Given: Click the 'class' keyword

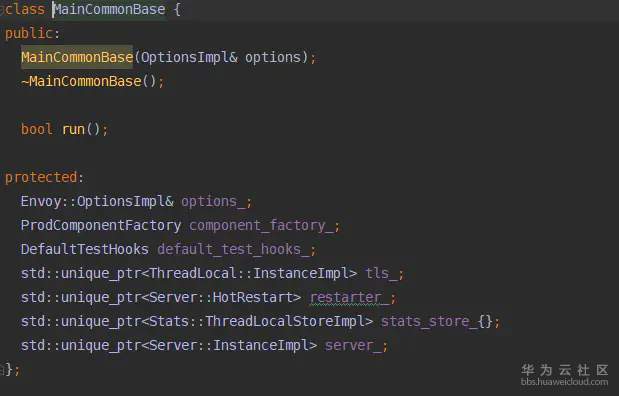Looking at the screenshot, I should coord(24,9).
